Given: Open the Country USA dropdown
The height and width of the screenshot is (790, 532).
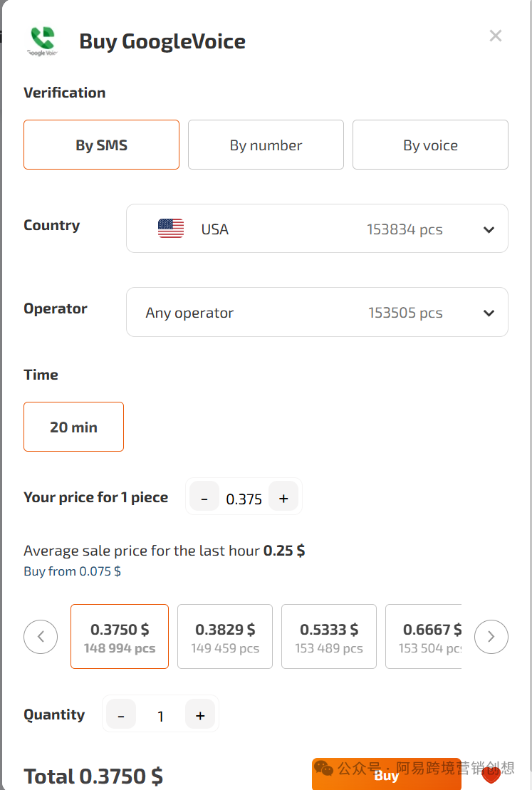Looking at the screenshot, I should 317,228.
